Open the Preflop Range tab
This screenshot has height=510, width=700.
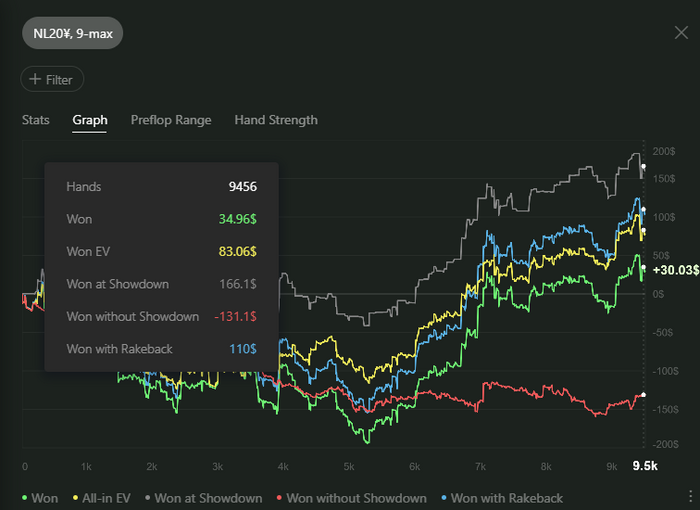pos(171,120)
